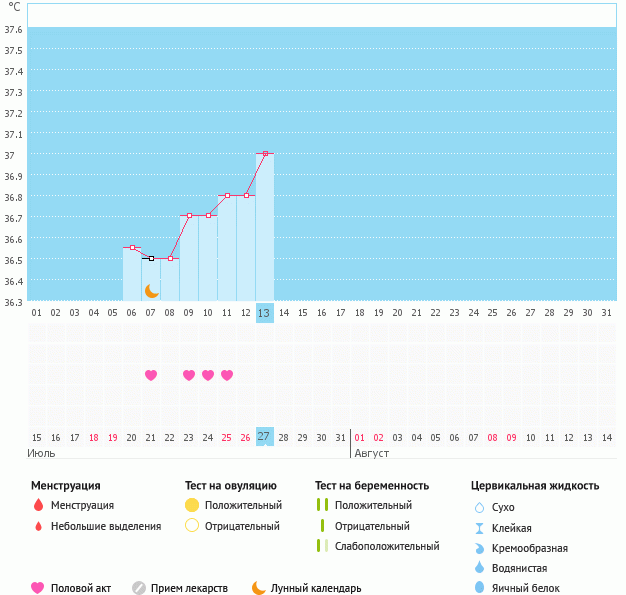626x595 pixels.
Task: Select the temperature point on cycle day 09
Action: click(189, 215)
